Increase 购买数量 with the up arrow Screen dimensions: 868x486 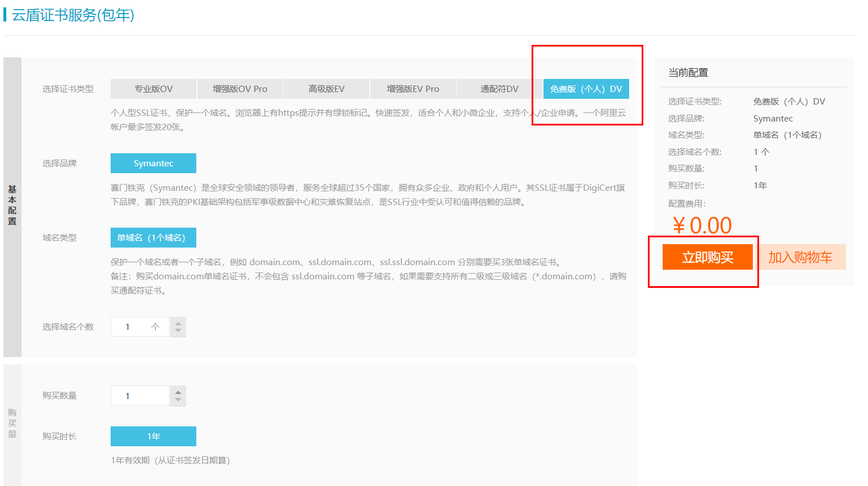178,392
